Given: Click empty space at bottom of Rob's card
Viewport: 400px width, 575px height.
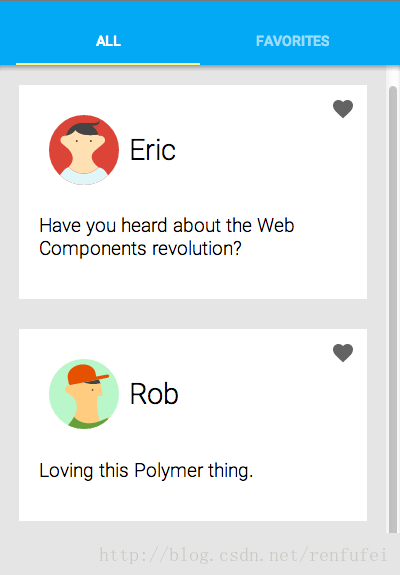Looking at the screenshot, I should tap(193, 502).
